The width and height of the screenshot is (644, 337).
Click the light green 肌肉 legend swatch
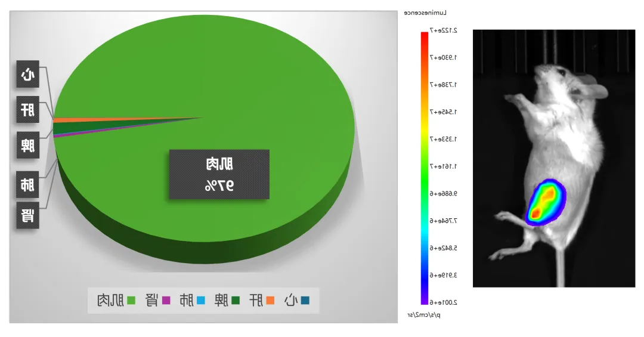click(131, 300)
